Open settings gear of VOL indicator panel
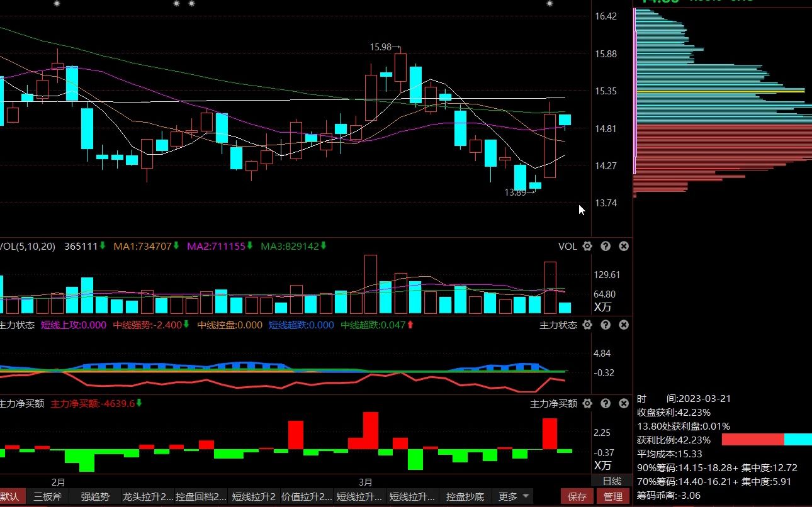 [587, 247]
